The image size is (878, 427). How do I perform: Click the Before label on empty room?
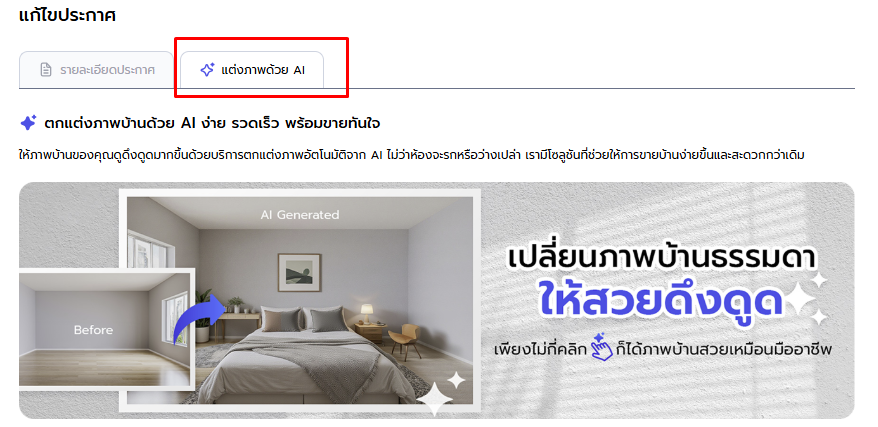pyautogui.click(x=93, y=330)
